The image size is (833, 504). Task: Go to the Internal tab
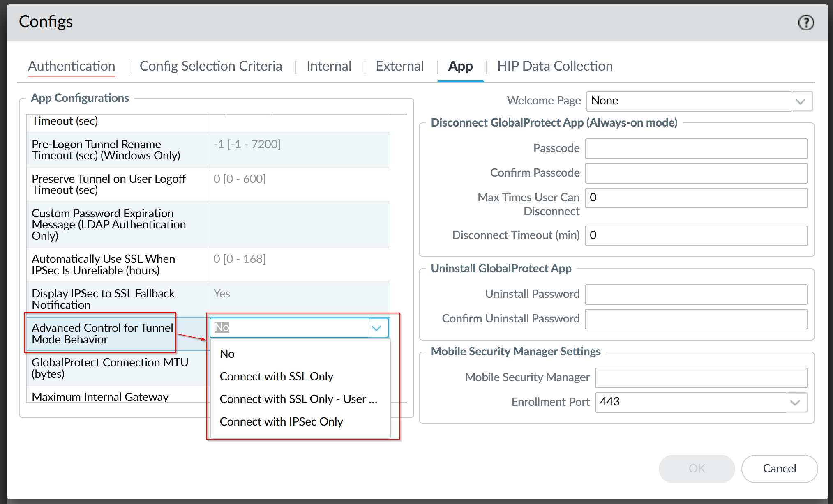point(329,66)
